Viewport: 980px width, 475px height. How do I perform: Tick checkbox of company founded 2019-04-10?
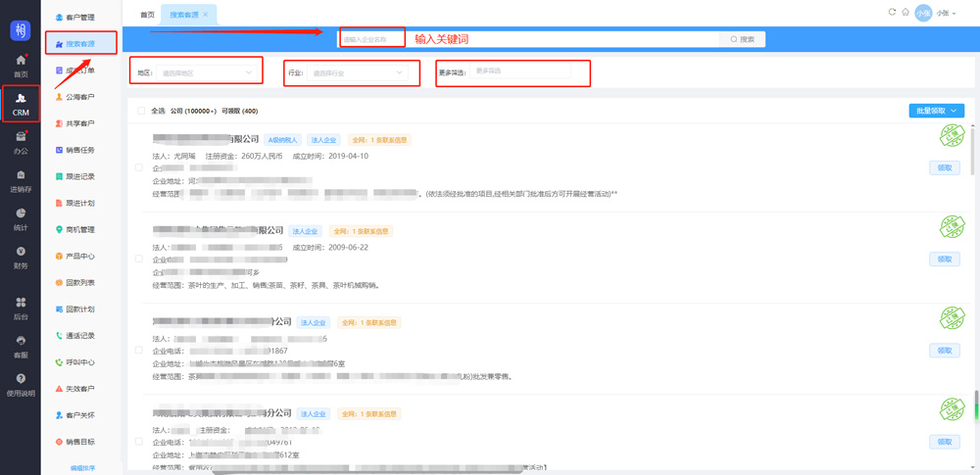point(139,167)
